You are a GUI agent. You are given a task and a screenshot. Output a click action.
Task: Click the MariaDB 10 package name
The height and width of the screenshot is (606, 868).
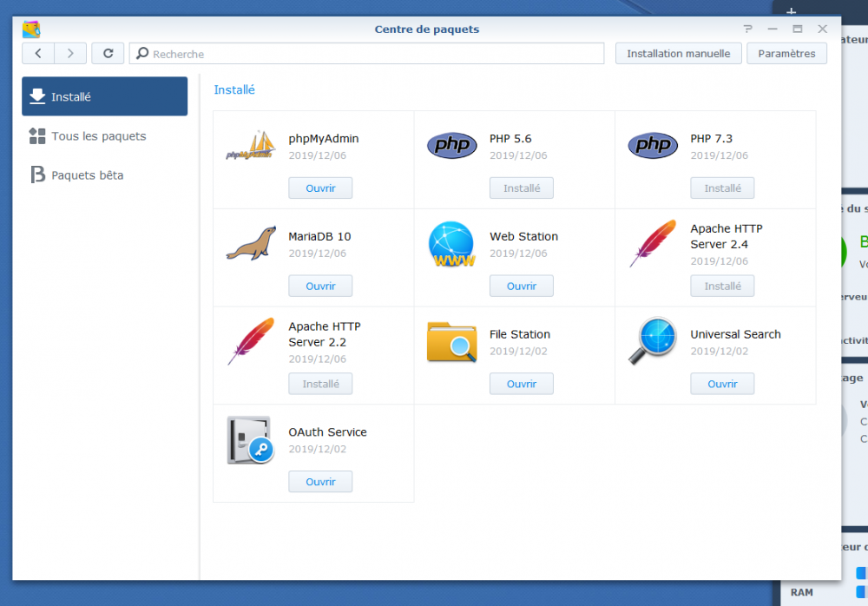(319, 236)
